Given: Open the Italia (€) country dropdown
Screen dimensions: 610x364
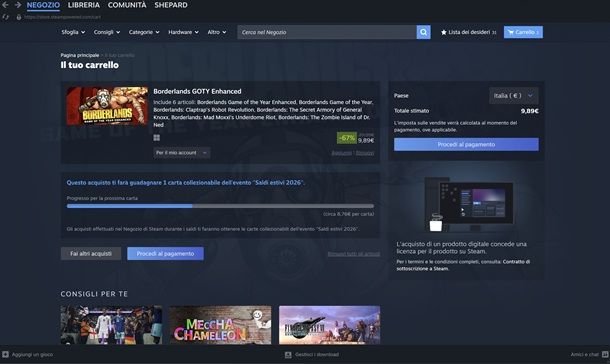Looking at the screenshot, I should tap(514, 96).
